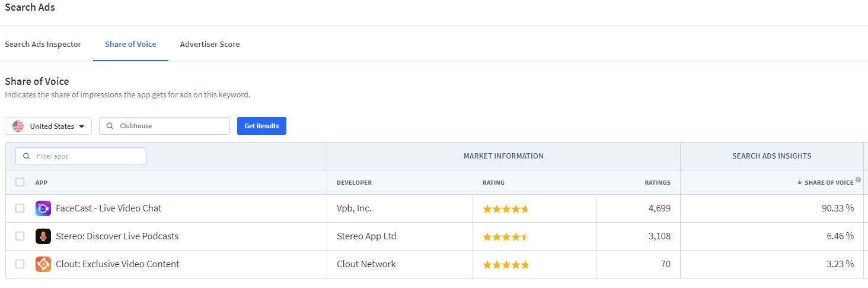Click the keyword search magnifier icon
Viewport: 868px width, 288px height.
click(x=110, y=126)
